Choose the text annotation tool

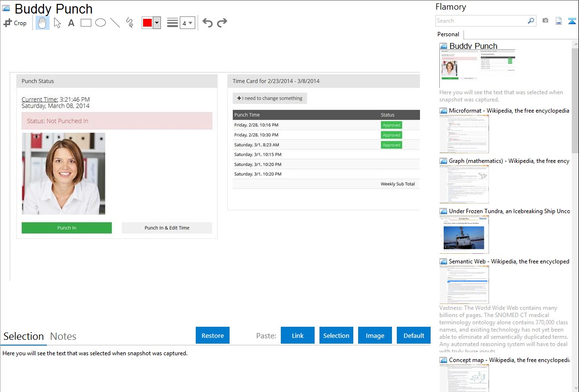point(71,23)
